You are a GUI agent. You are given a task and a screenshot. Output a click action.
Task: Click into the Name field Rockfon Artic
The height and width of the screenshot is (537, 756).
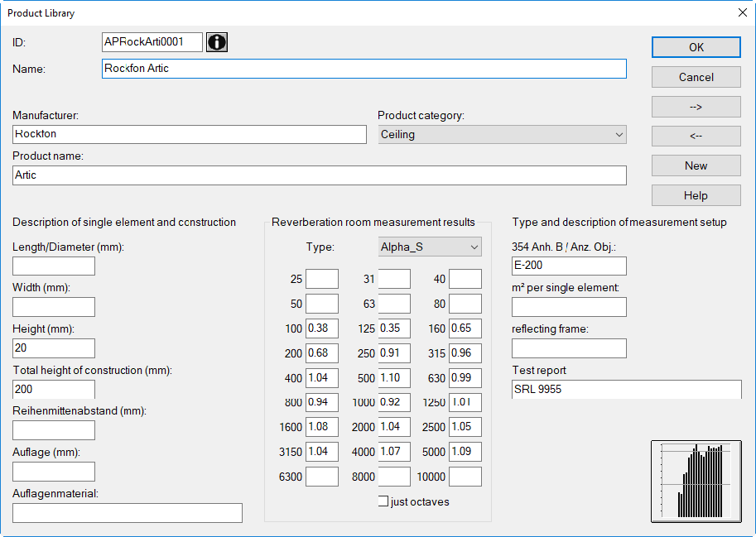pos(364,69)
